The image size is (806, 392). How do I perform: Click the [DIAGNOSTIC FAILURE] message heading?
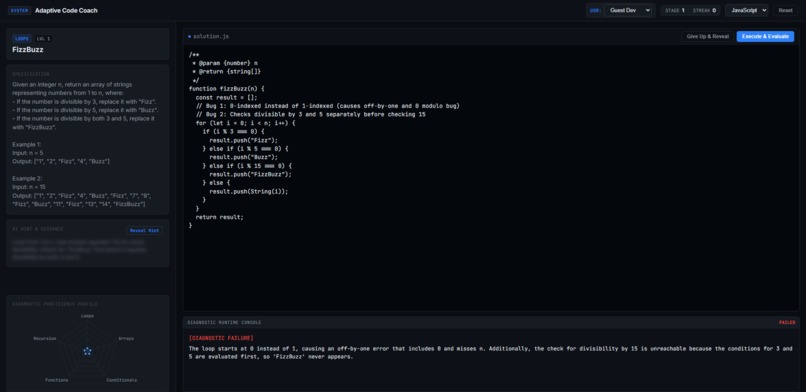221,338
